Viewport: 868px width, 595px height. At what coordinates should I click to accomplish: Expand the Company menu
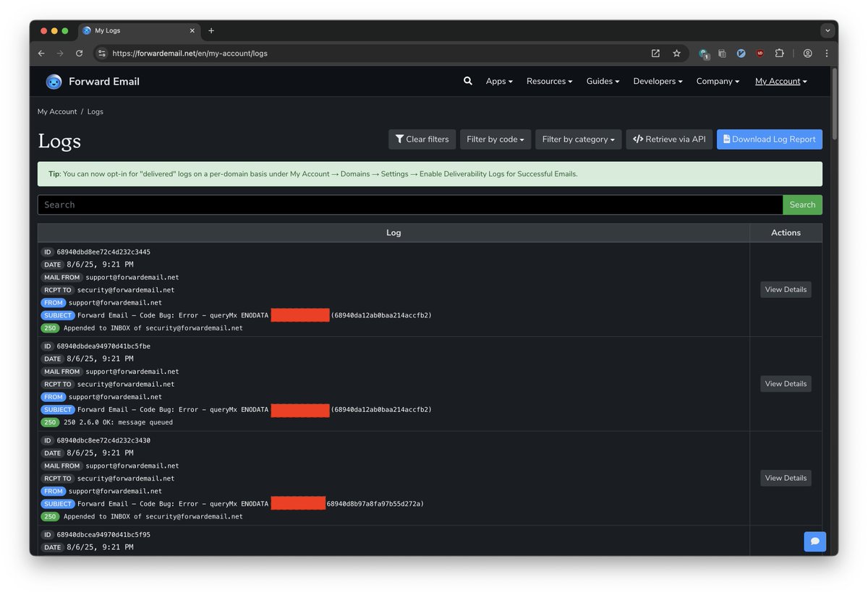click(x=718, y=82)
